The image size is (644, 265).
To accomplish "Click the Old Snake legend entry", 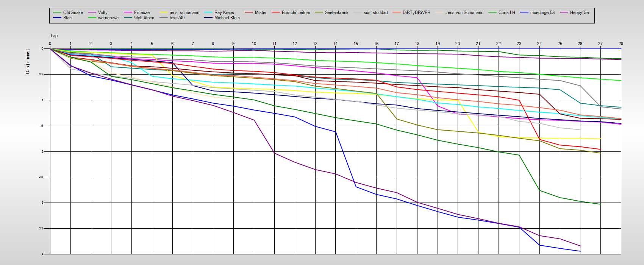I will [x=73, y=12].
